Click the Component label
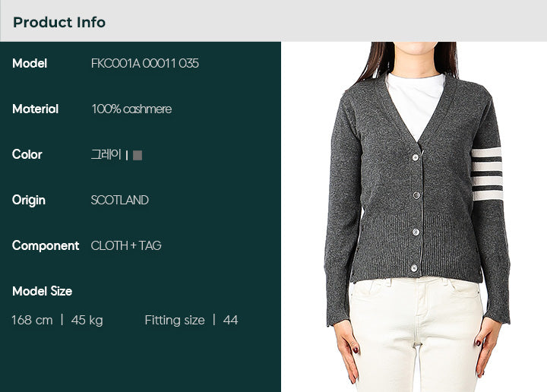The image size is (547, 392). click(x=46, y=246)
